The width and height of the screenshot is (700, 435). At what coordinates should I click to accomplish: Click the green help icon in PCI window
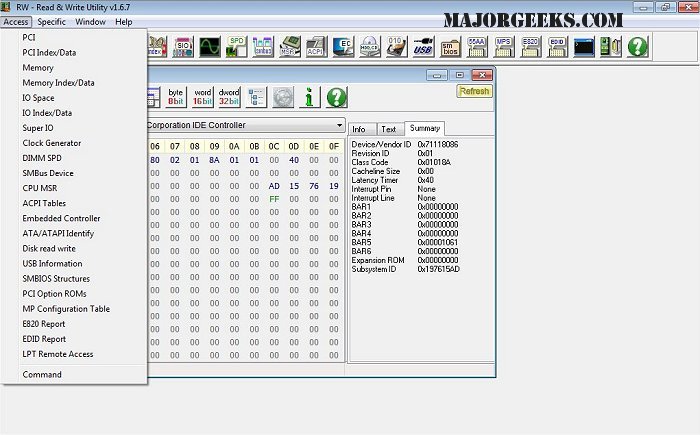click(337, 96)
